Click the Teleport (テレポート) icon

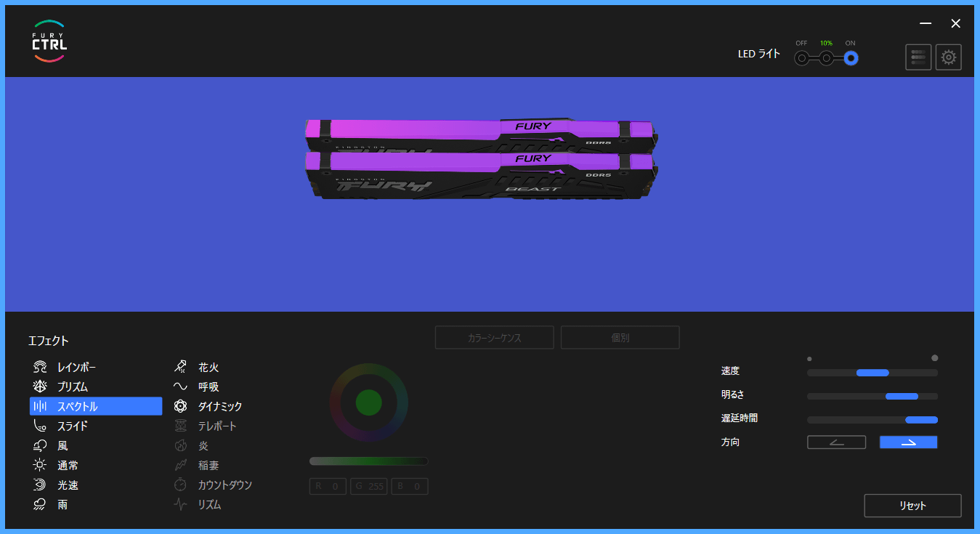pos(181,426)
